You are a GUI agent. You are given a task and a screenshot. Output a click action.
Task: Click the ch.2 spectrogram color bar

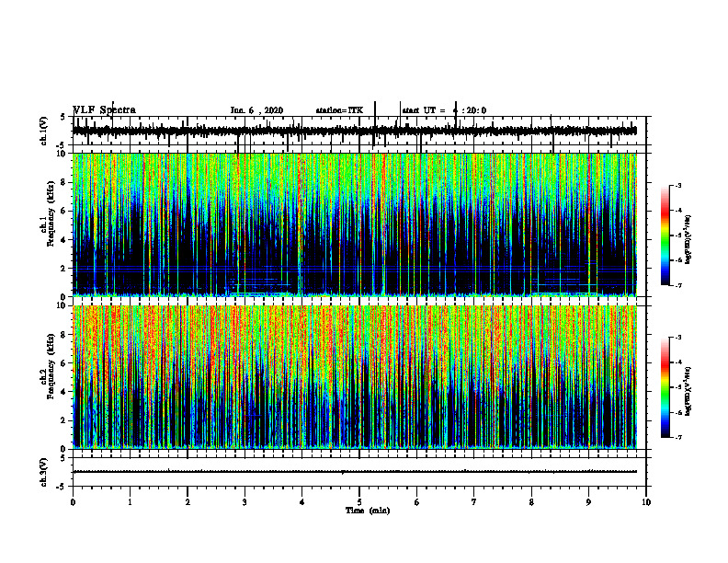click(665, 387)
